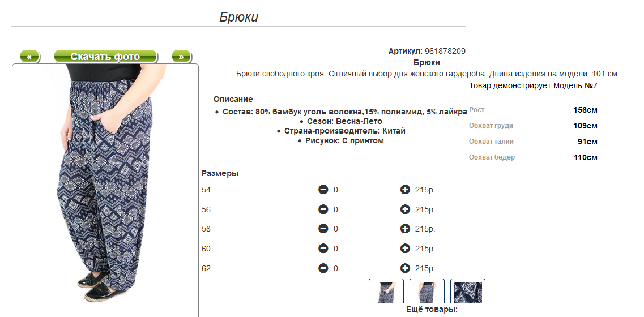The height and width of the screenshot is (317, 644).
Task: Click the Обхват бёдер 110см value
Action: click(x=586, y=158)
